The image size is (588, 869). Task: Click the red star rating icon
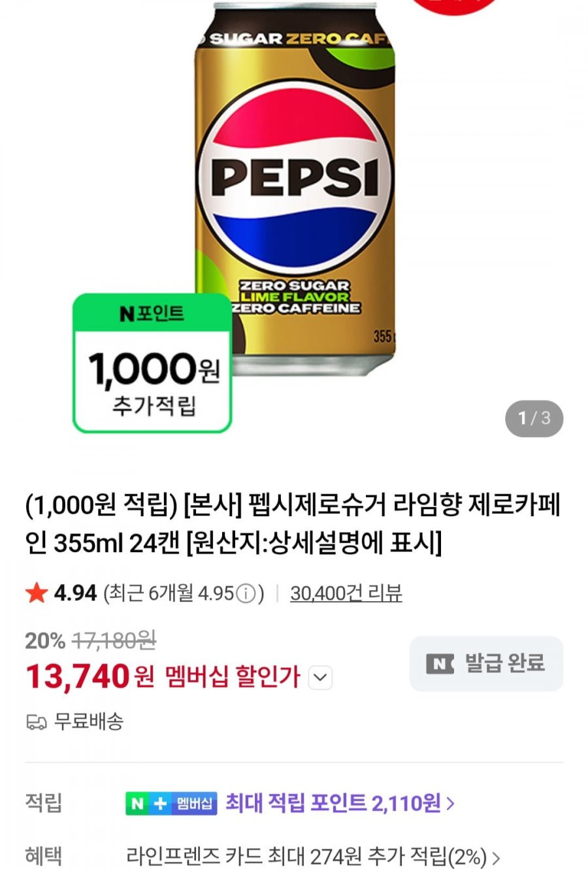37,593
